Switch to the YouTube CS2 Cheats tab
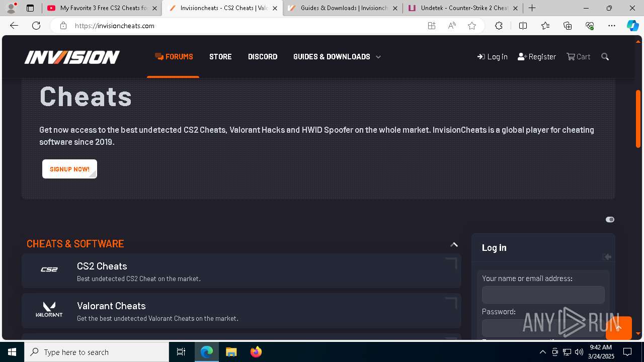 (x=102, y=8)
